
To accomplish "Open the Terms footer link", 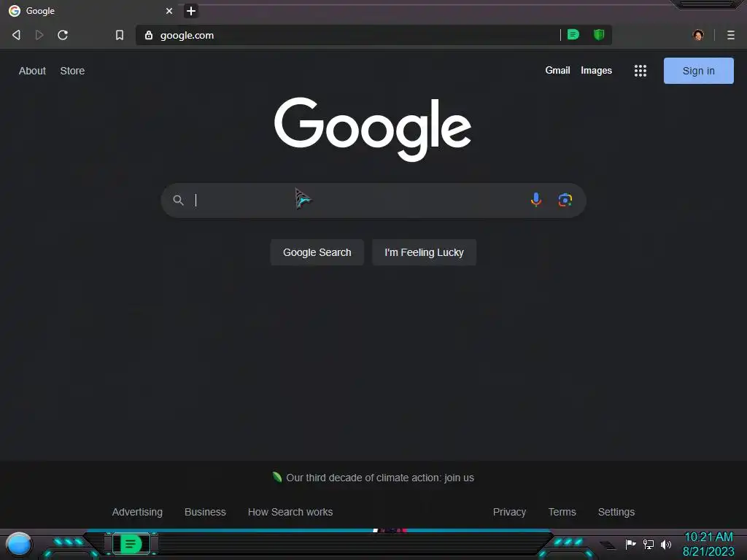I will pyautogui.click(x=562, y=512).
